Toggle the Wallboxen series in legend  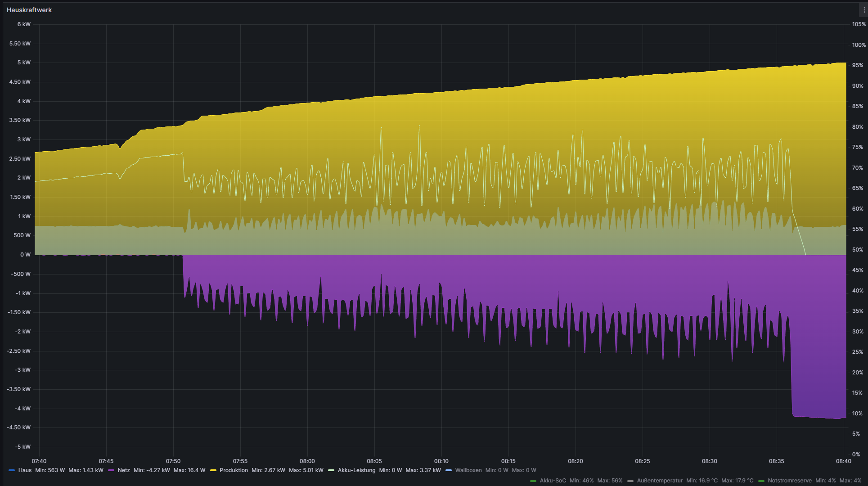point(468,470)
